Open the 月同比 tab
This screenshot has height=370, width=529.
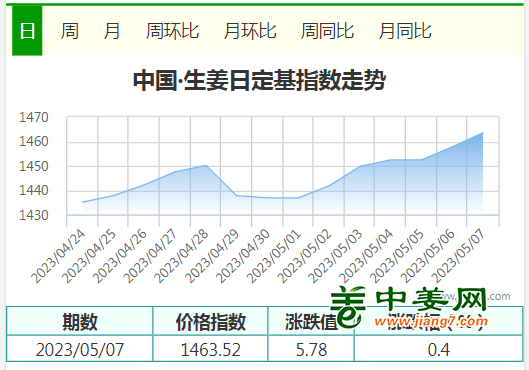tap(405, 31)
